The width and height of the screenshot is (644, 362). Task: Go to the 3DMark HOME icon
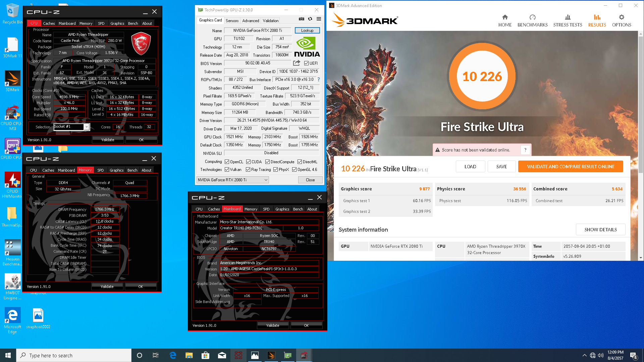(505, 21)
